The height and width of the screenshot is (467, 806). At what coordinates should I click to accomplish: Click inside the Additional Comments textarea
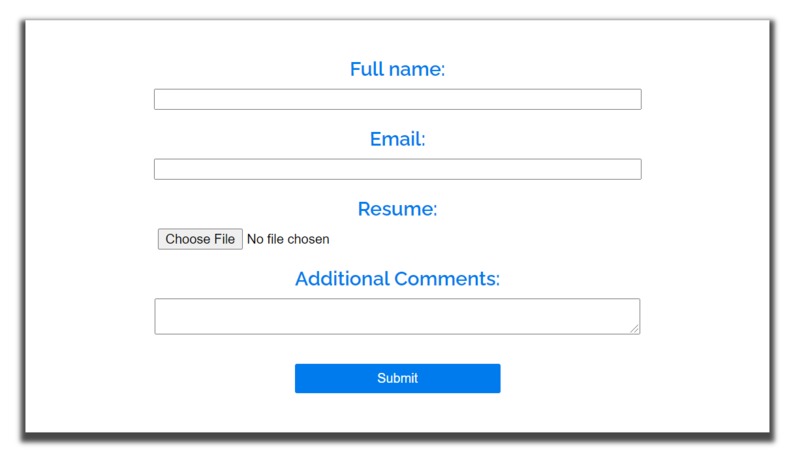coord(397,316)
